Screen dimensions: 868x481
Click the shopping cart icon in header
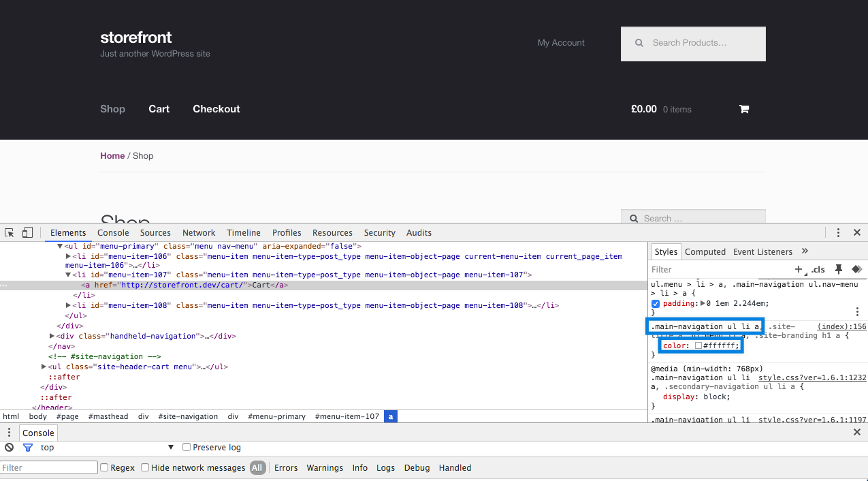tap(744, 109)
